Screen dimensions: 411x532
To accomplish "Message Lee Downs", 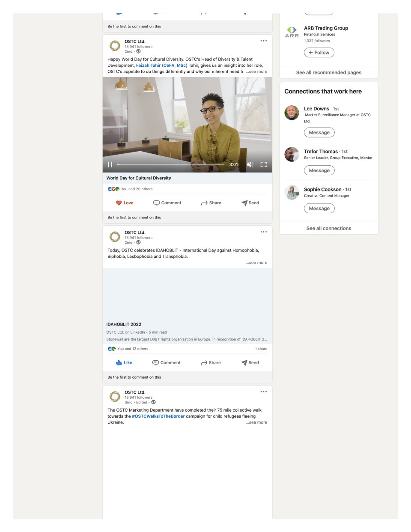I will (x=319, y=132).
